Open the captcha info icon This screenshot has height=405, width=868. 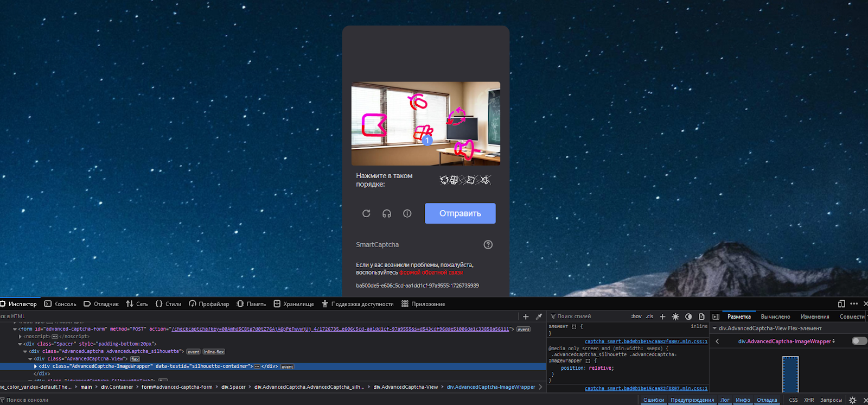[x=407, y=213]
